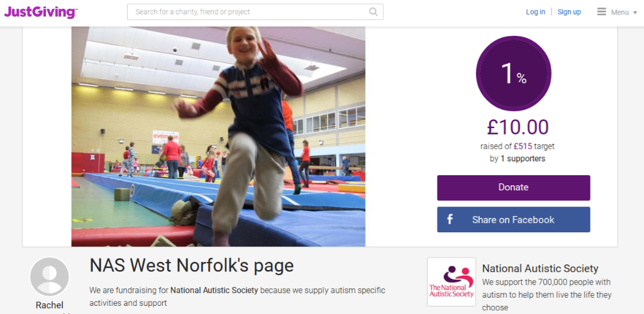Click the £515 target amount
The height and width of the screenshot is (314, 644).
[521, 146]
